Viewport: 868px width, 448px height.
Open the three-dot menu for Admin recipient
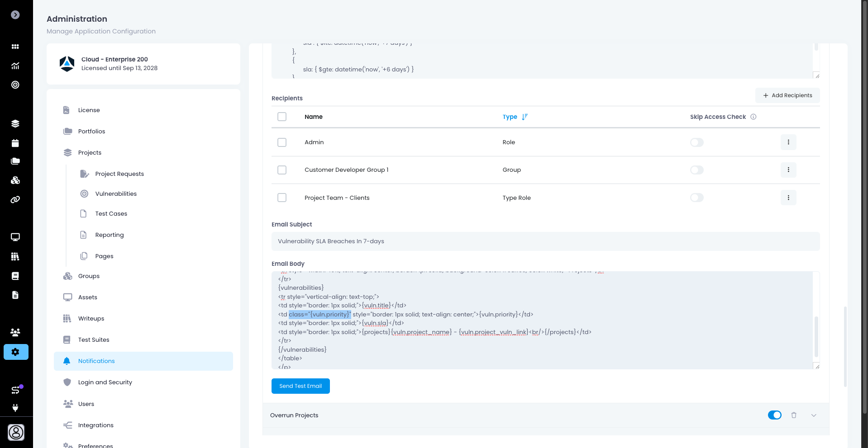788,142
